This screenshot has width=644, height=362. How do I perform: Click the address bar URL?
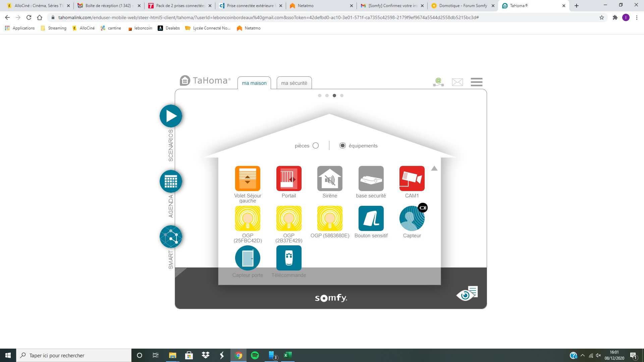(x=268, y=17)
